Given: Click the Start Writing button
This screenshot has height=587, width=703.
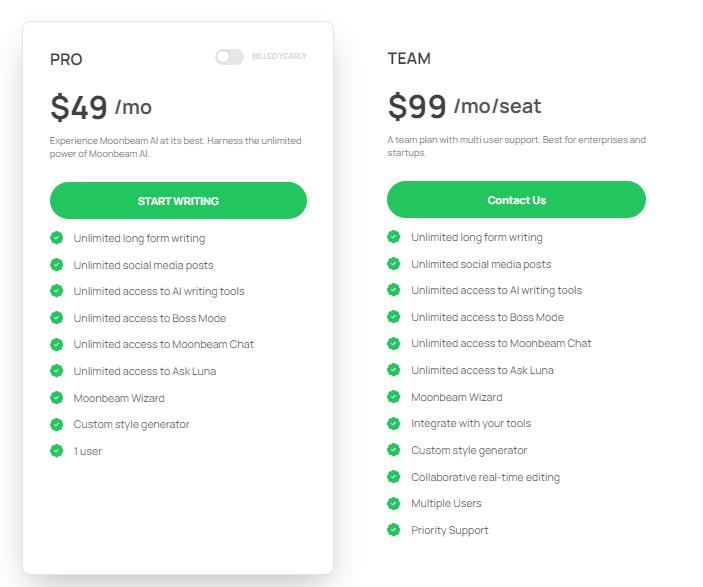Looking at the screenshot, I should (178, 201).
